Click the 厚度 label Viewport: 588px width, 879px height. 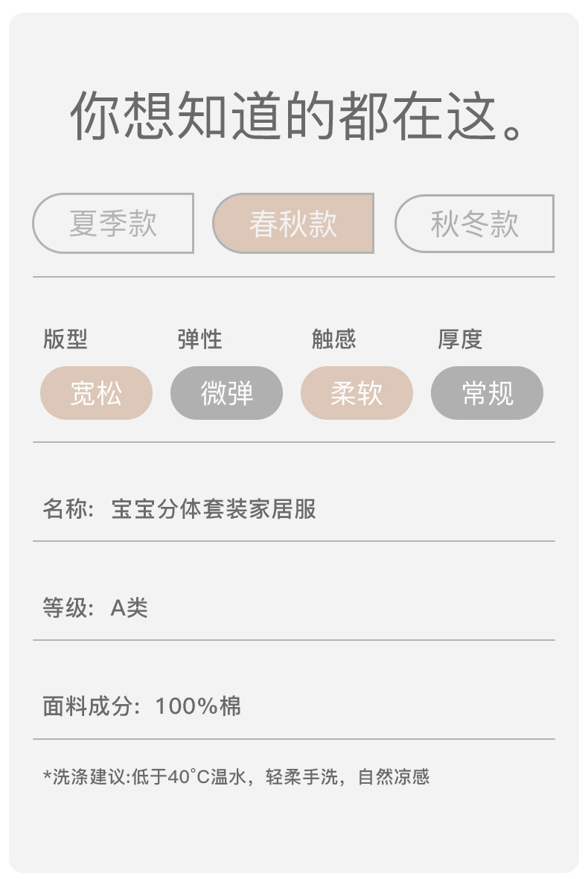coord(460,339)
